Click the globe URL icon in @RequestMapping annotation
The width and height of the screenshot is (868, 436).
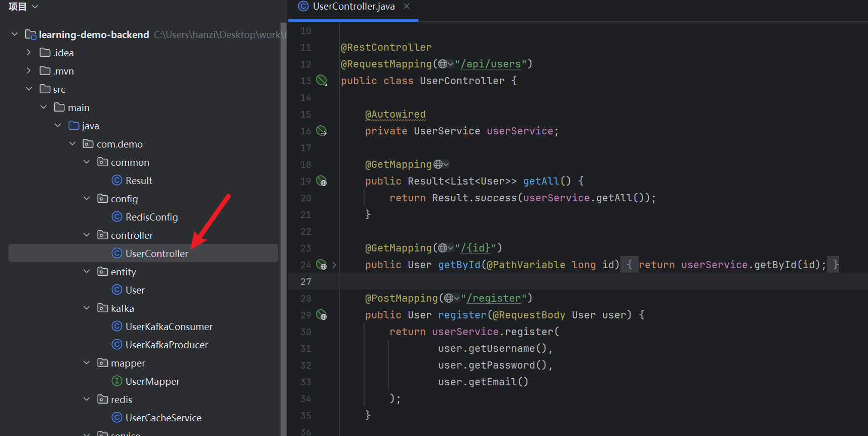[x=443, y=64]
